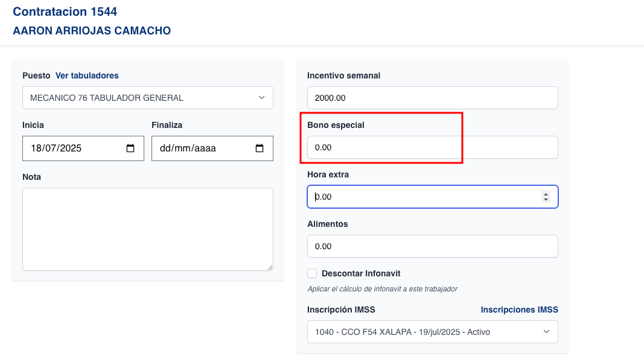Click inside the Nota text area
Image resolution: width=644 pixels, height=362 pixels.
coord(147,228)
